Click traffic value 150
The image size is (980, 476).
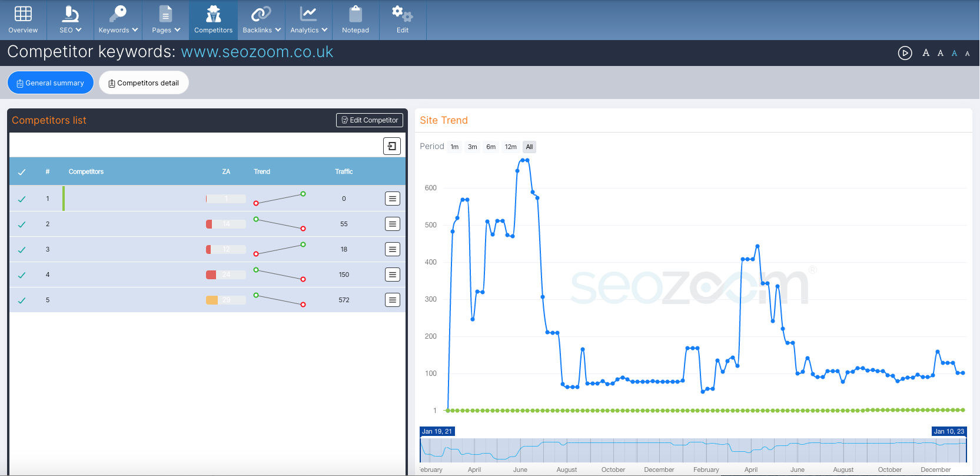344,275
